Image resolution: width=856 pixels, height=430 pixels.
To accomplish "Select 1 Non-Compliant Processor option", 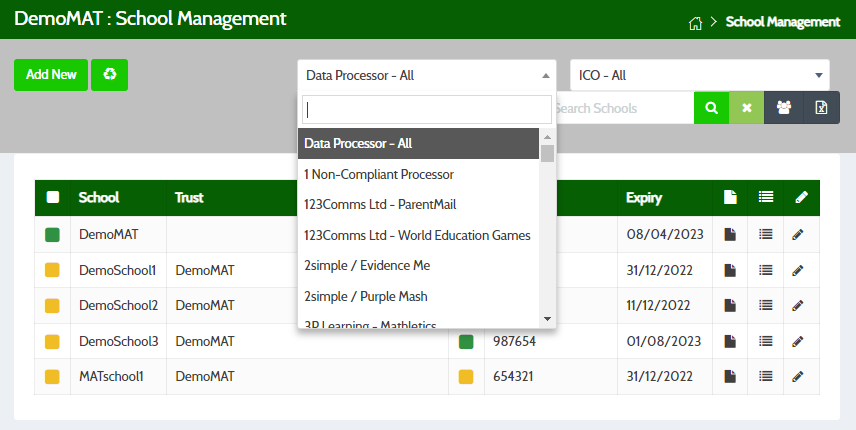I will (x=379, y=174).
